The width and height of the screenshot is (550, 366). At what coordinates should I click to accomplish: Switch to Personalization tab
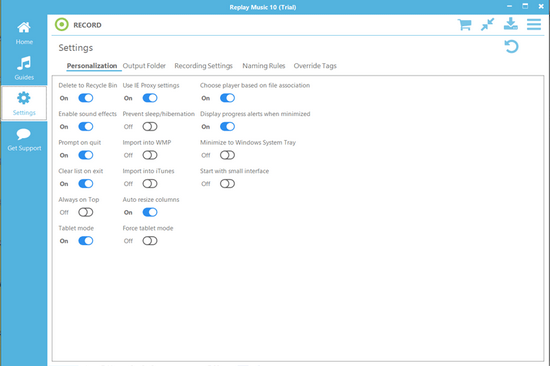[x=92, y=66]
